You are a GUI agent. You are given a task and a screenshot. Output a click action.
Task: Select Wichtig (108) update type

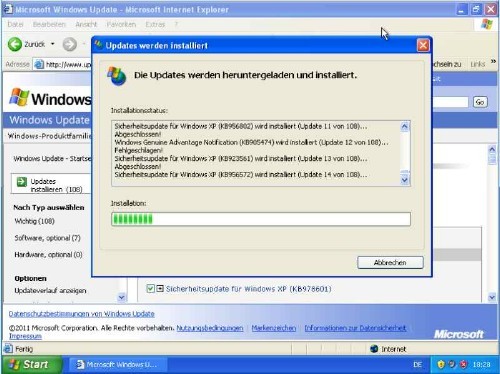click(35, 221)
